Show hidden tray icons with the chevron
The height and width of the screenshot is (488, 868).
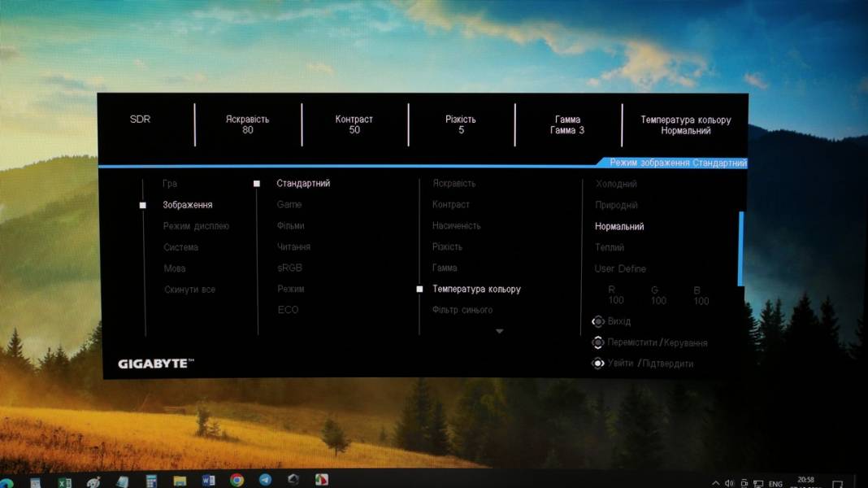[715, 483]
